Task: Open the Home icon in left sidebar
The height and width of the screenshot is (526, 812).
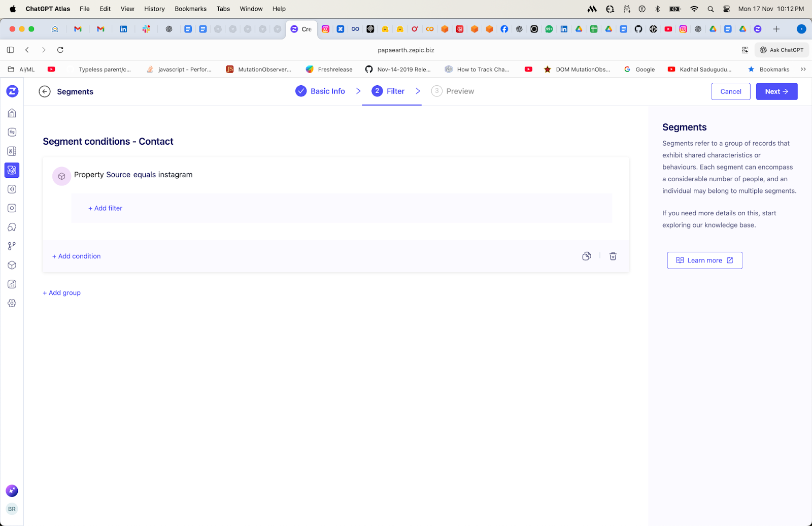Action: 12,113
